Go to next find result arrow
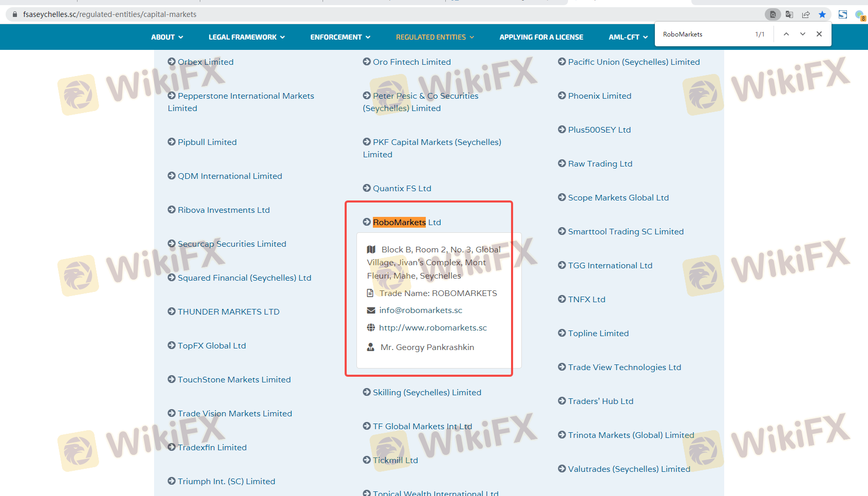Screen dimensions: 868x496 click(802, 34)
